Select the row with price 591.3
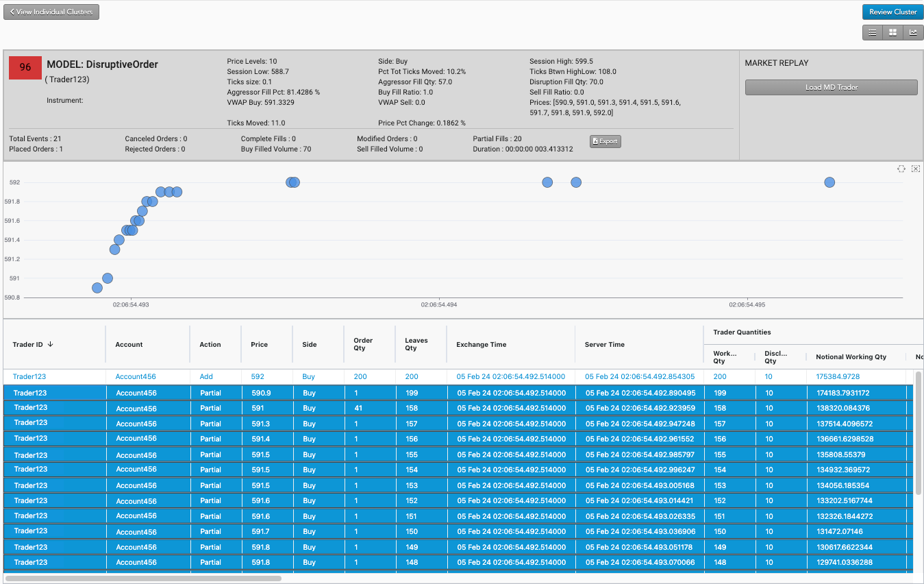This screenshot has height=584, width=924. (x=459, y=424)
